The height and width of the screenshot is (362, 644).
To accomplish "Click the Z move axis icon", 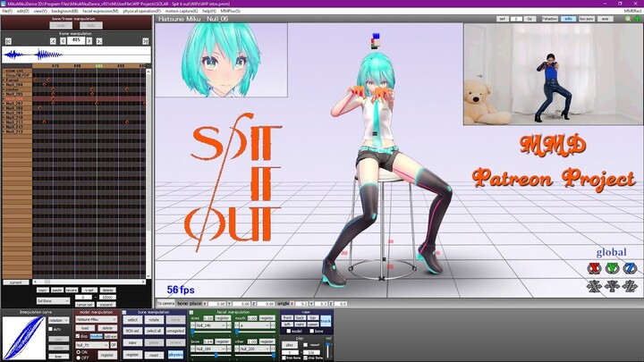I will (630, 286).
